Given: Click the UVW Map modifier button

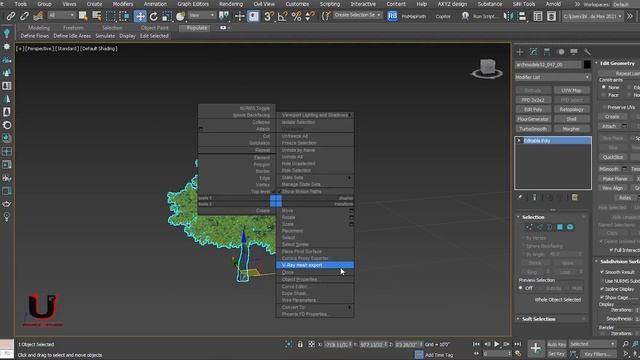Looking at the screenshot, I should coord(571,90).
